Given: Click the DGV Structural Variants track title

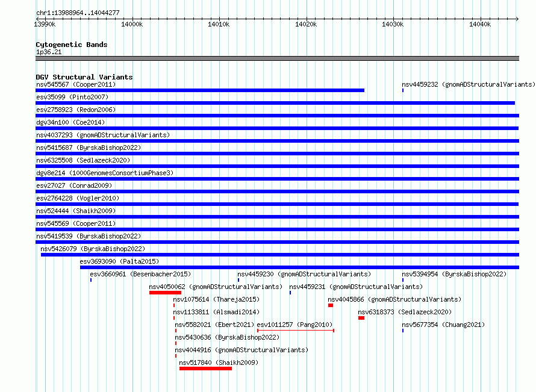Looking at the screenshot, I should click(84, 77).
